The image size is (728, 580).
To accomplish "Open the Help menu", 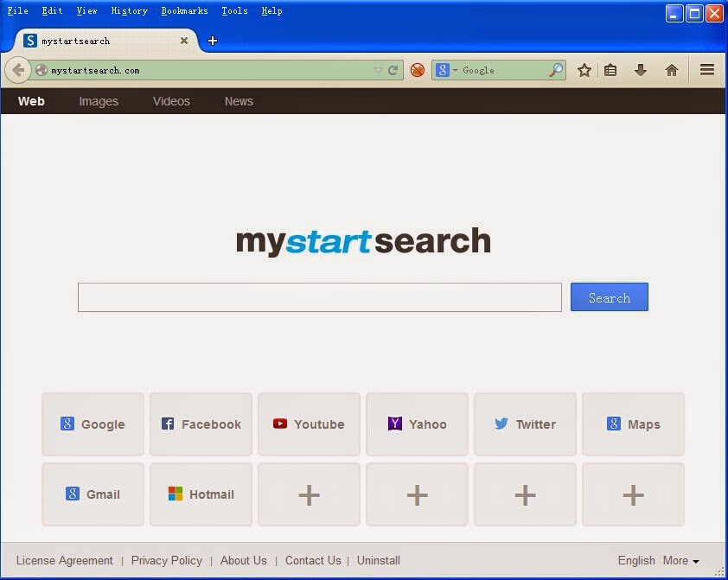I will point(271,10).
